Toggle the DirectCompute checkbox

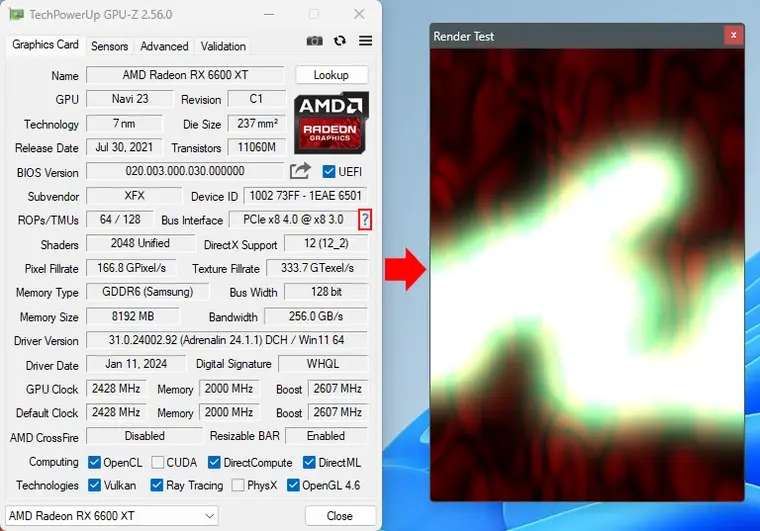tap(214, 462)
